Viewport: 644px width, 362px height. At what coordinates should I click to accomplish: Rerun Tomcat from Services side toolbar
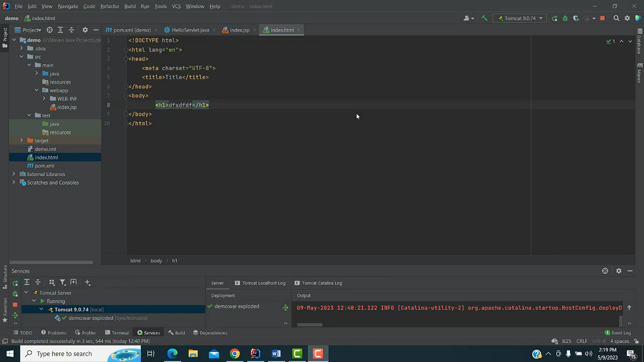point(15,284)
